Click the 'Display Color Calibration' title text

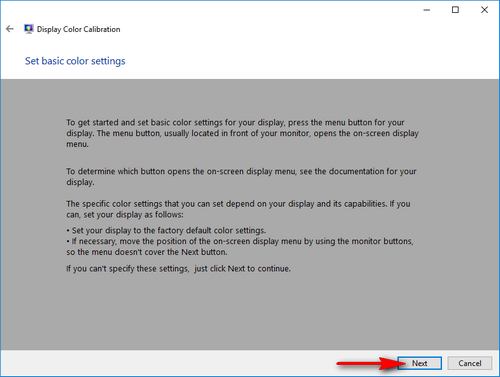pos(78,29)
